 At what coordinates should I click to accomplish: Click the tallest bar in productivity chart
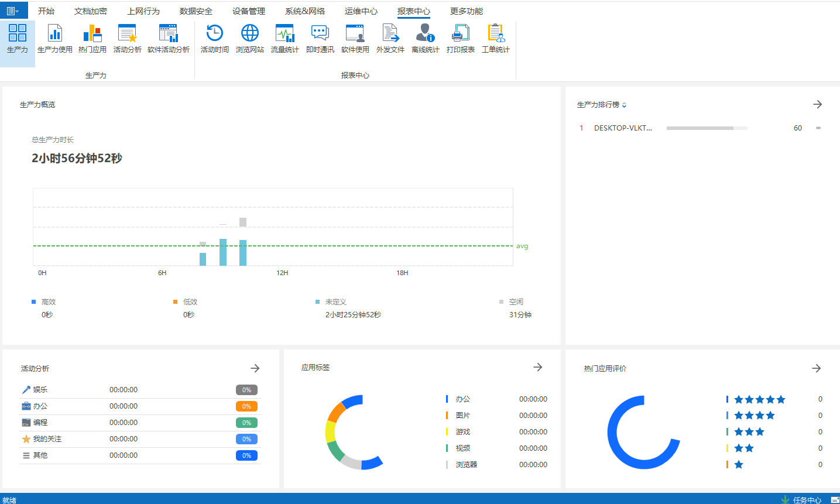243,249
